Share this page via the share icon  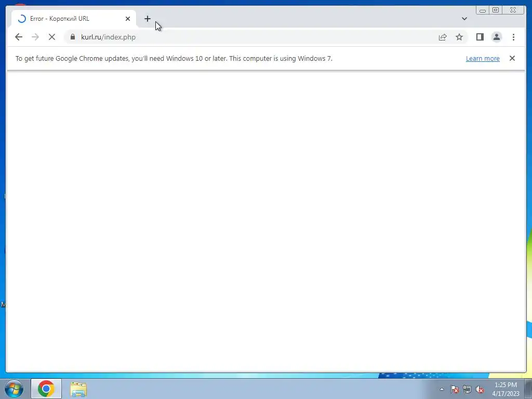pyautogui.click(x=443, y=37)
